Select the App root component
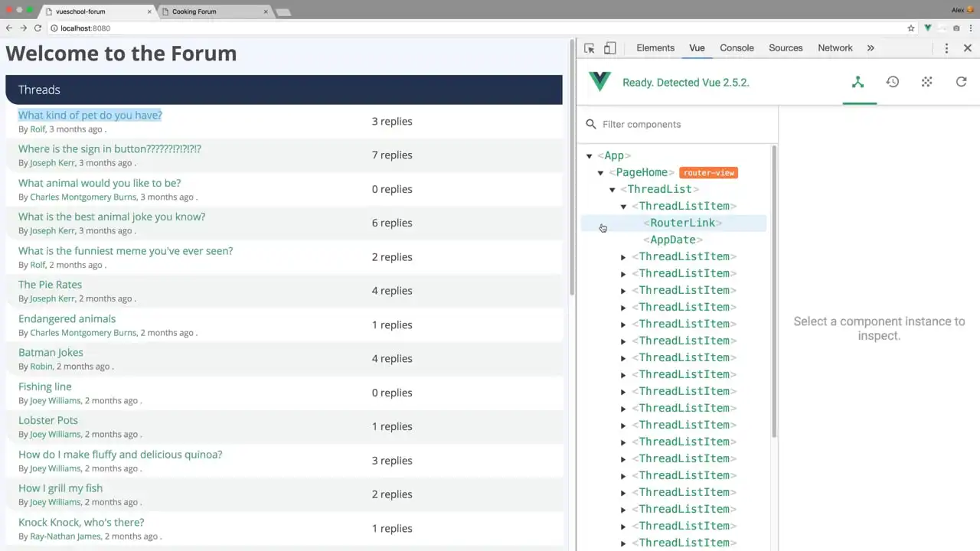 point(614,155)
